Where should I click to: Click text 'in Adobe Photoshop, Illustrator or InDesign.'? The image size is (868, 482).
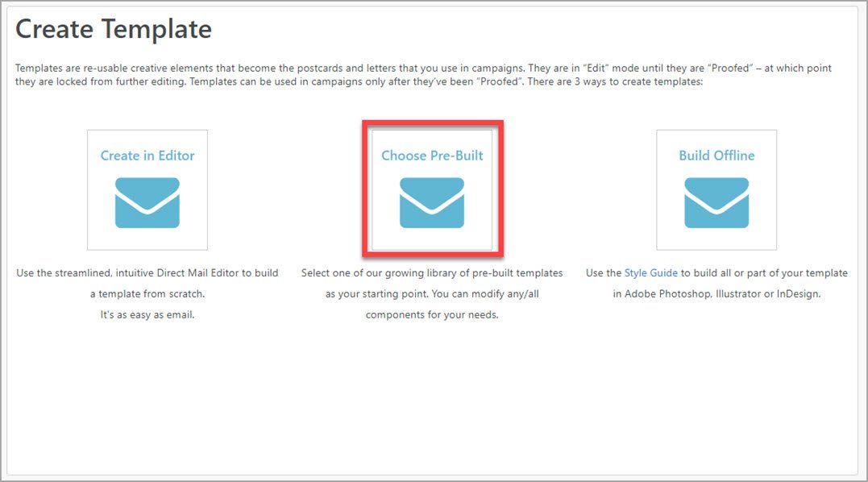716,294
